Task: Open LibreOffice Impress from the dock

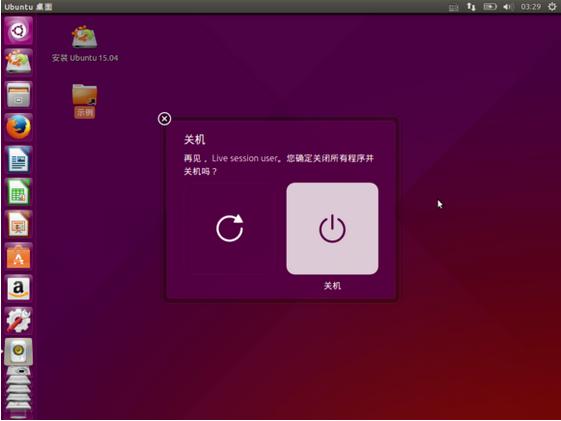Action: click(x=19, y=224)
